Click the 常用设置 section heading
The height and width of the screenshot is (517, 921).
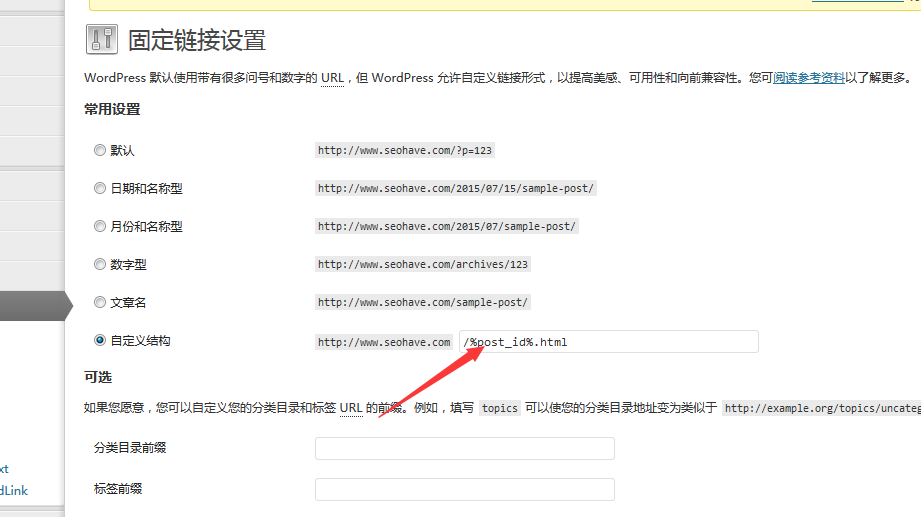click(112, 109)
